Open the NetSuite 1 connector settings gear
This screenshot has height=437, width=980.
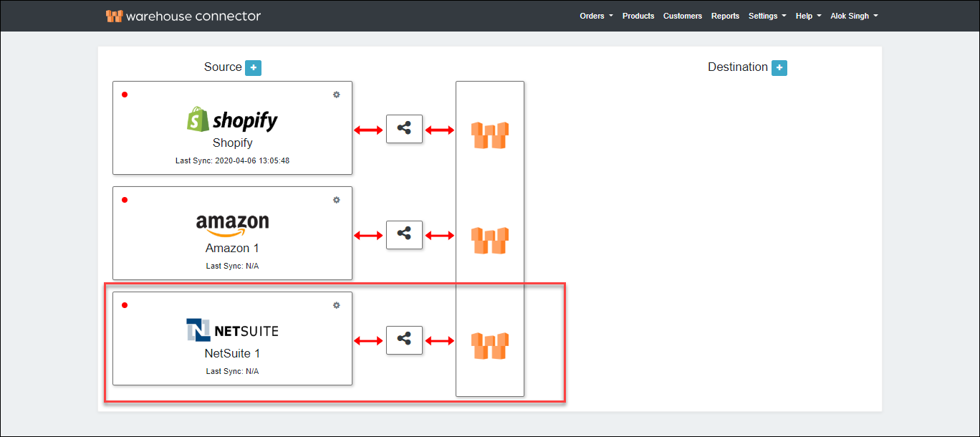click(336, 304)
